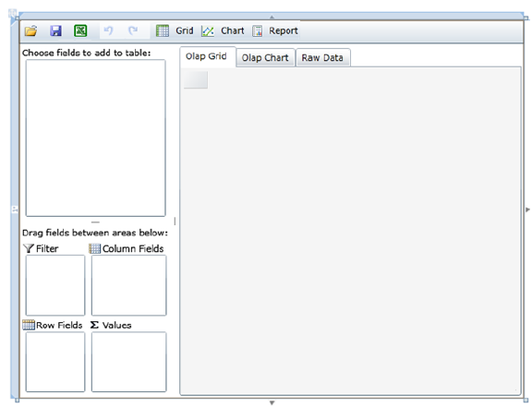Image resolution: width=532 pixels, height=407 pixels.
Task: Open the Raw Data tab
Action: coord(322,58)
